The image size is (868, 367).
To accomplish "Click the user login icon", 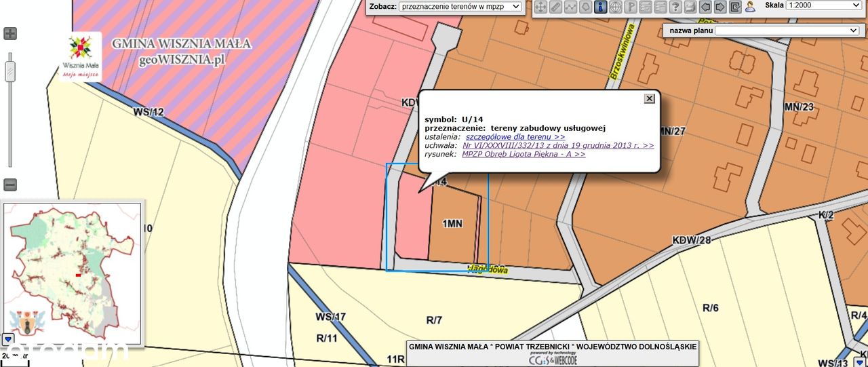I will click(750, 7).
